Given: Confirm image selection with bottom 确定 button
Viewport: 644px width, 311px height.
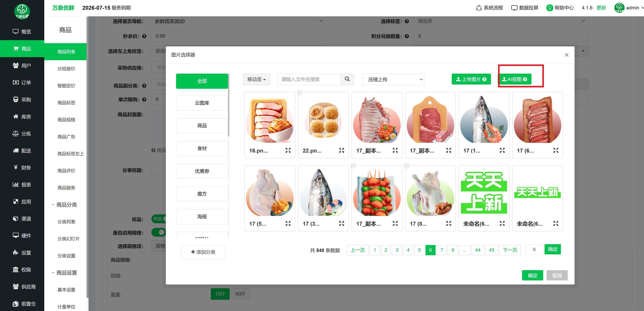Looking at the screenshot, I should [x=532, y=275].
